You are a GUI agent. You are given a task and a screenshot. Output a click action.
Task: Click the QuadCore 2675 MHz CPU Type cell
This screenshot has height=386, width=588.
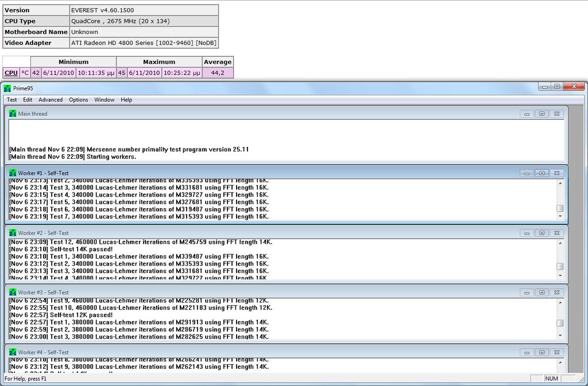144,21
